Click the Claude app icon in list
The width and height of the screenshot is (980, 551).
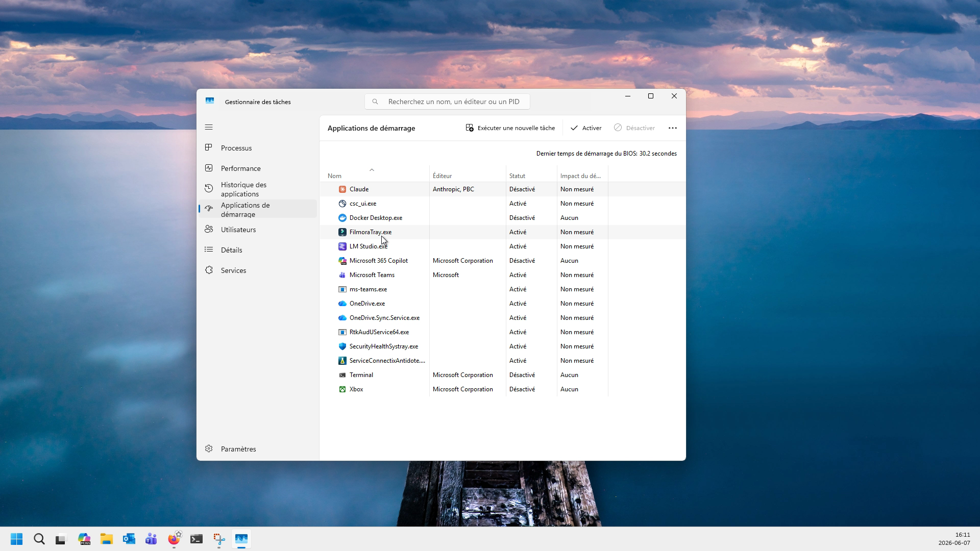coord(342,189)
